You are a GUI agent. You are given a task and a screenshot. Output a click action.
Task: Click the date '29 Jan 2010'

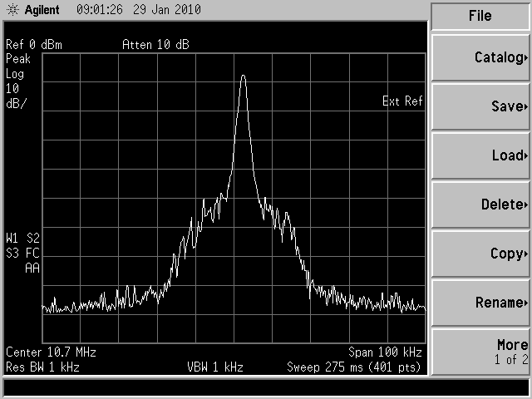click(x=167, y=9)
